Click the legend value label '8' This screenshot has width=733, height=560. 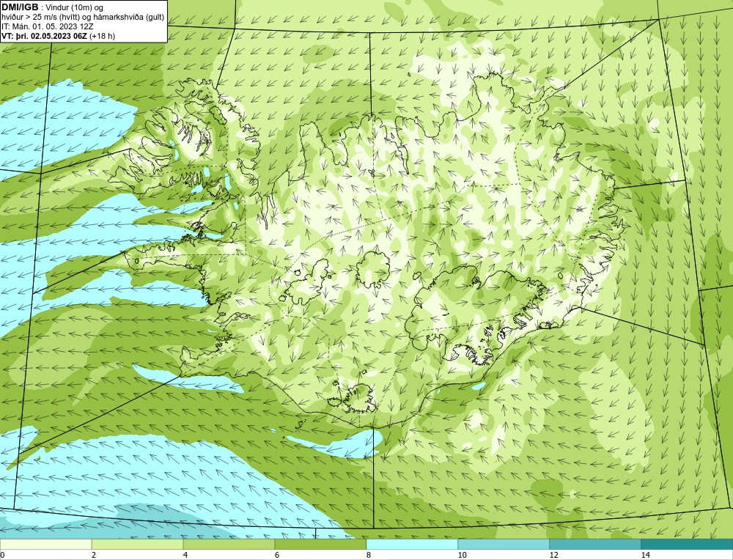point(369,555)
